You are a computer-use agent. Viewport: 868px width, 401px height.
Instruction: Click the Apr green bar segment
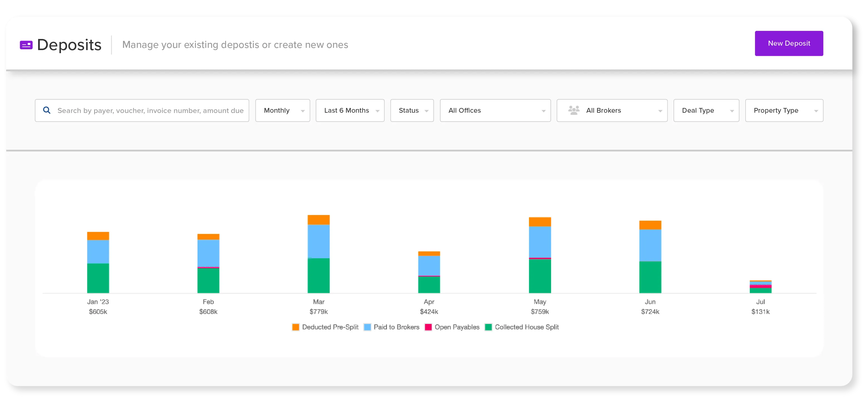429,285
